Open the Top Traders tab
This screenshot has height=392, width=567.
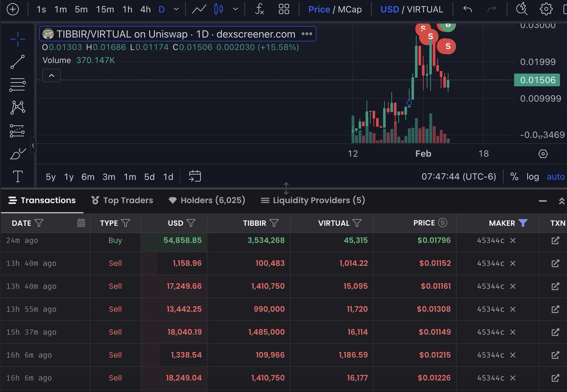(x=122, y=200)
